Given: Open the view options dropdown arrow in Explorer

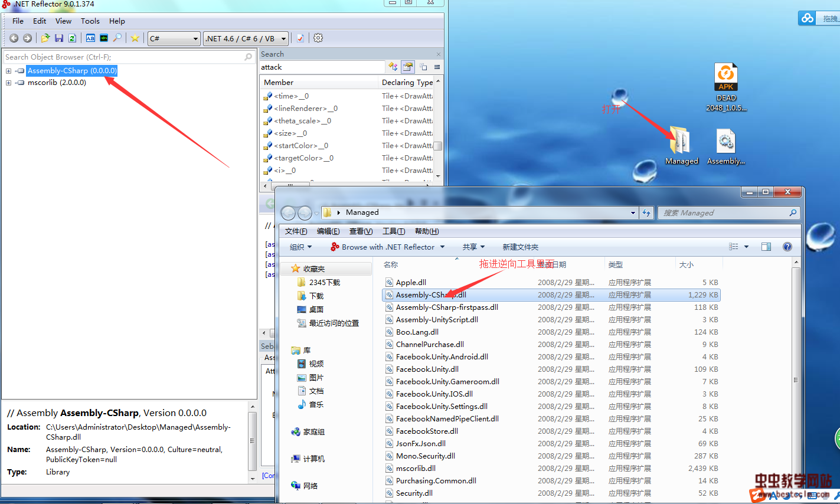Looking at the screenshot, I should pos(746,247).
